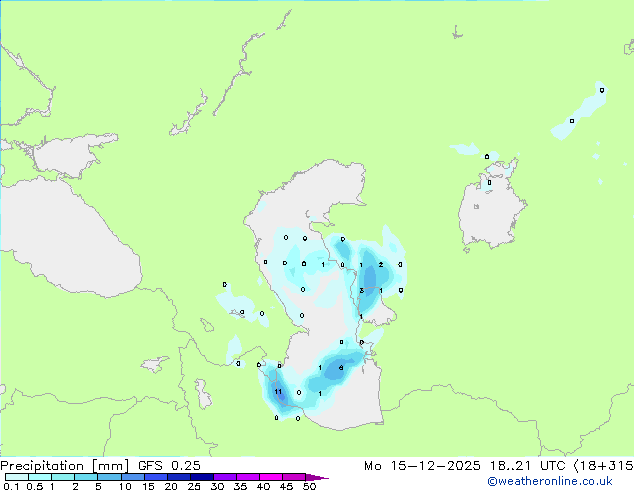The width and height of the screenshot is (634, 490).
Task: Click the "11" precipitation value on map
Action: tap(278, 392)
